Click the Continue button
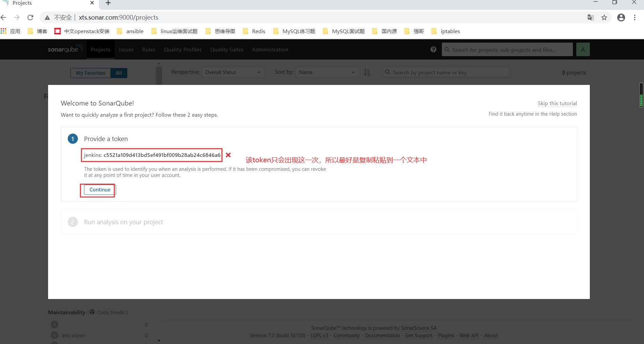644x344 pixels. [100, 190]
